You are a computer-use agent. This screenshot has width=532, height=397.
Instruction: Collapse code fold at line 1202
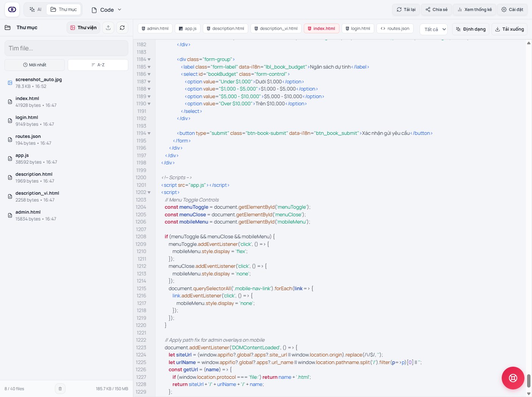[x=149, y=192]
